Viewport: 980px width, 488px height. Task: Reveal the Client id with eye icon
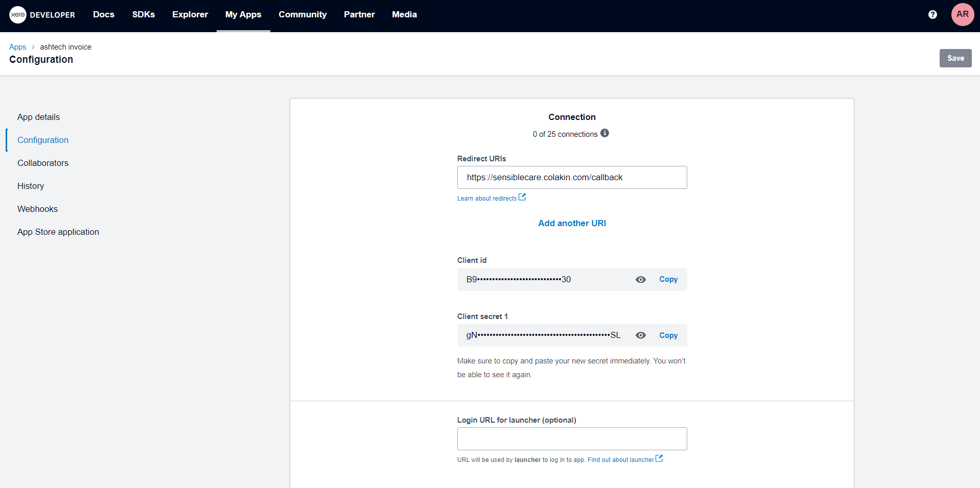click(640, 280)
